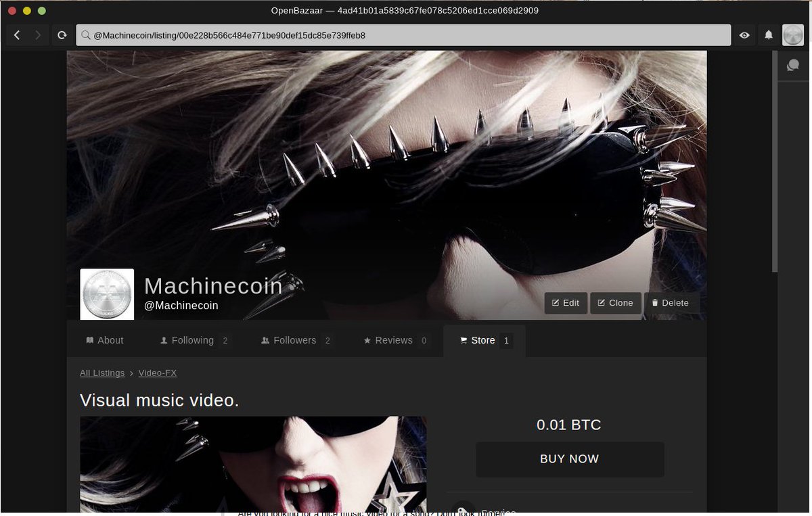Go back with the left arrow
Image resolution: width=812 pixels, height=516 pixels.
[x=17, y=35]
